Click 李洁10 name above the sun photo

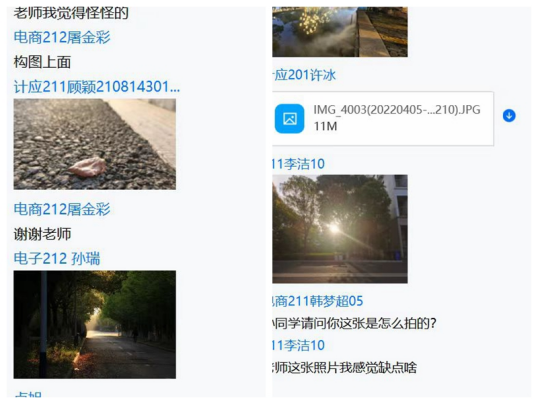tap(298, 164)
